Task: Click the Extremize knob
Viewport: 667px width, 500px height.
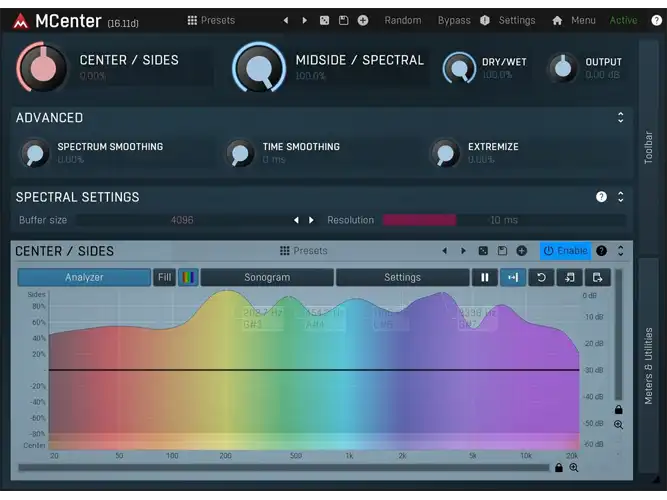Action: (x=445, y=153)
